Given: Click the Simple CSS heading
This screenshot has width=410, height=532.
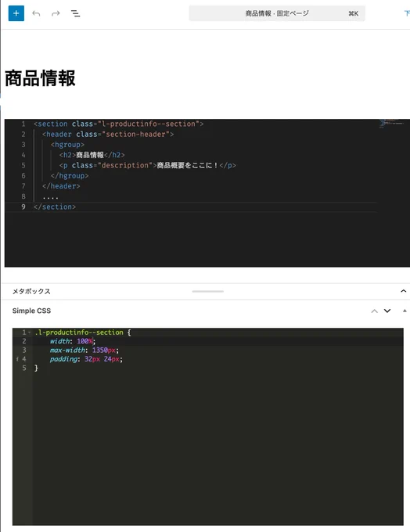Looking at the screenshot, I should tap(31, 311).
